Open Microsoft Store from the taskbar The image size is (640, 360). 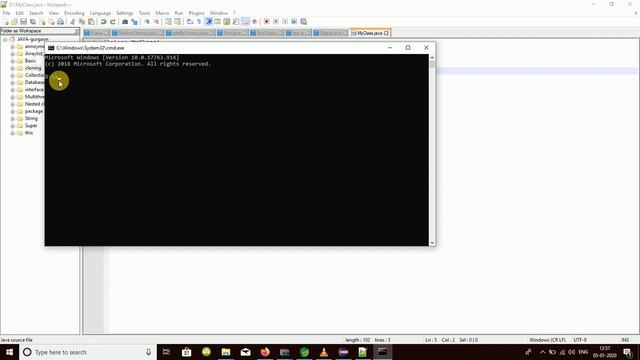click(187, 352)
